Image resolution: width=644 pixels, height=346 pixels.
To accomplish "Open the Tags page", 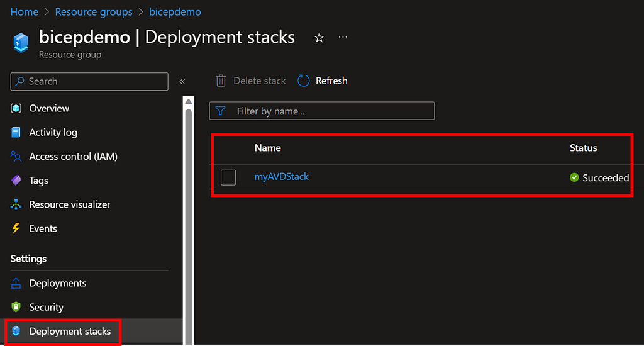I will pos(38,181).
